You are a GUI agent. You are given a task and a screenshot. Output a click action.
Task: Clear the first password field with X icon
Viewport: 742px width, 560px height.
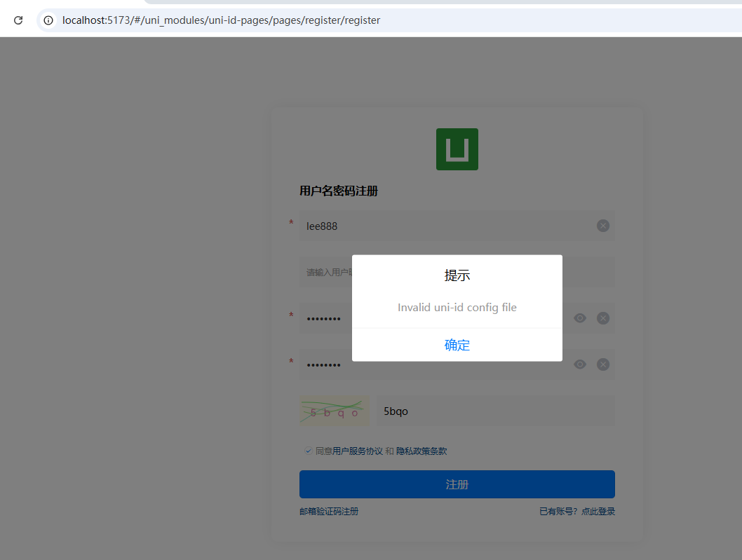602,318
